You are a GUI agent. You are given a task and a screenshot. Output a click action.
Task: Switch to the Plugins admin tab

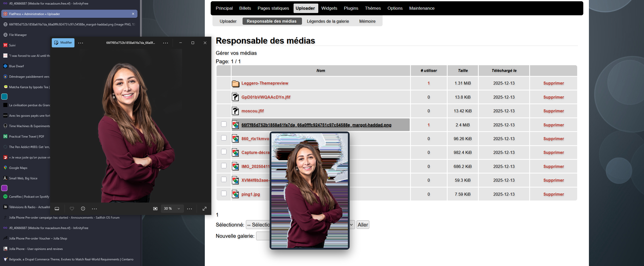(351, 8)
